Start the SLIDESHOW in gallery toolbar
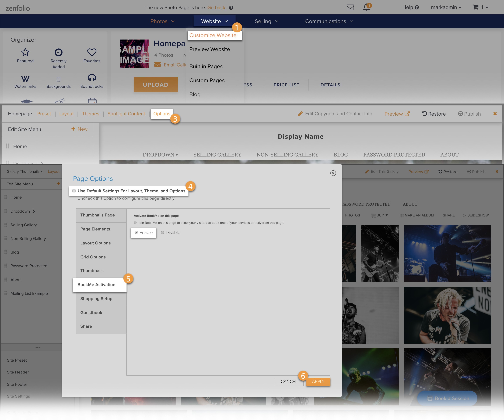 [x=475, y=215]
